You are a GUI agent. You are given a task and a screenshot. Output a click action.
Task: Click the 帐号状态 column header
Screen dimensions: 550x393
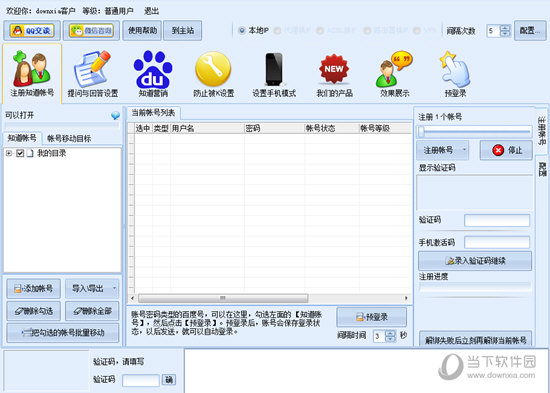coord(332,128)
